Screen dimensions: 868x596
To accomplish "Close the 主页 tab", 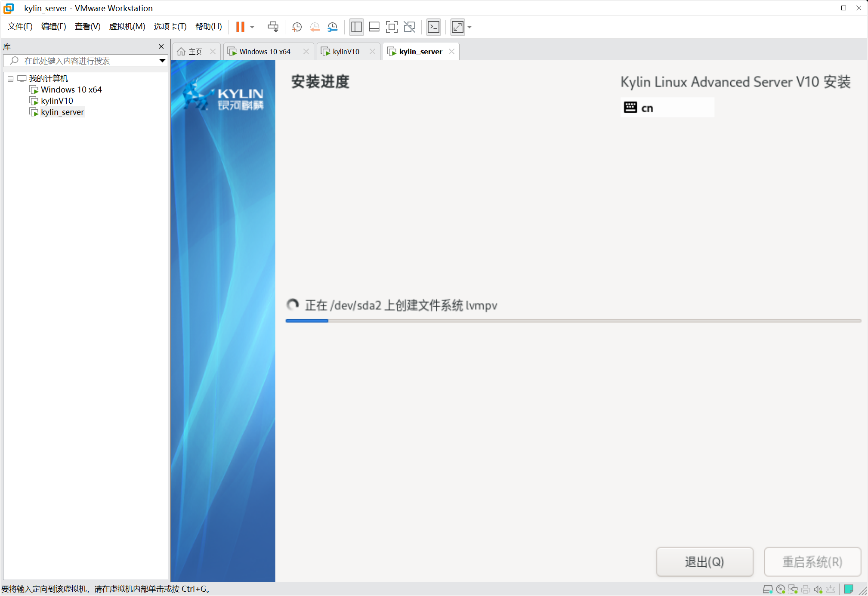I will (213, 52).
